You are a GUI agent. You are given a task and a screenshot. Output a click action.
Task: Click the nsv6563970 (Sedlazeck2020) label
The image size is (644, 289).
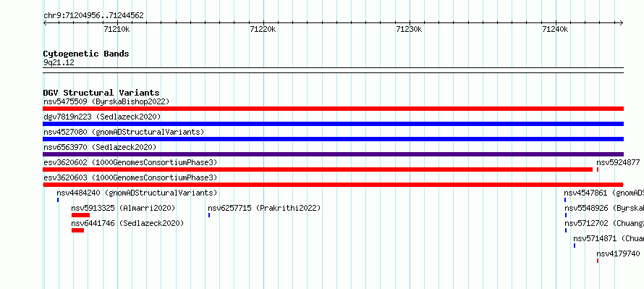click(100, 147)
